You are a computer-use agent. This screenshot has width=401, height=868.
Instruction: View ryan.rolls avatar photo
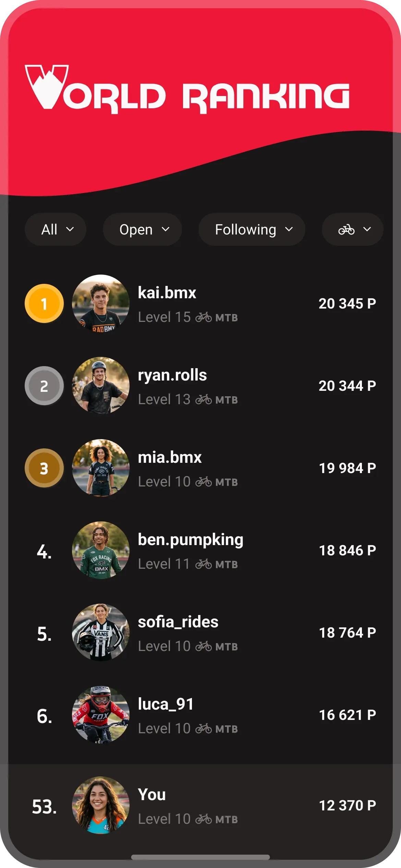point(101,386)
